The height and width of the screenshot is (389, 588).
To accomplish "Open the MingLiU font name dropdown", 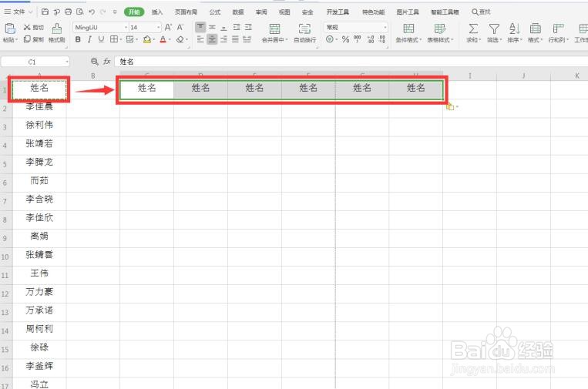I will tap(126, 28).
